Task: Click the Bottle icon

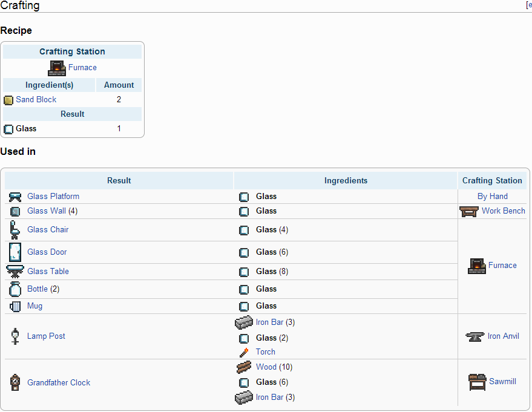Action: pos(15,289)
